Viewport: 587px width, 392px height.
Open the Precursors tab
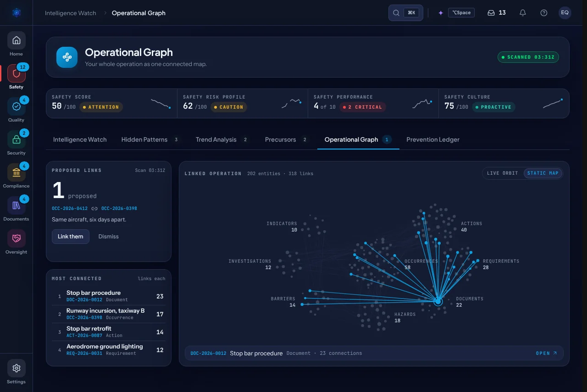click(287, 140)
